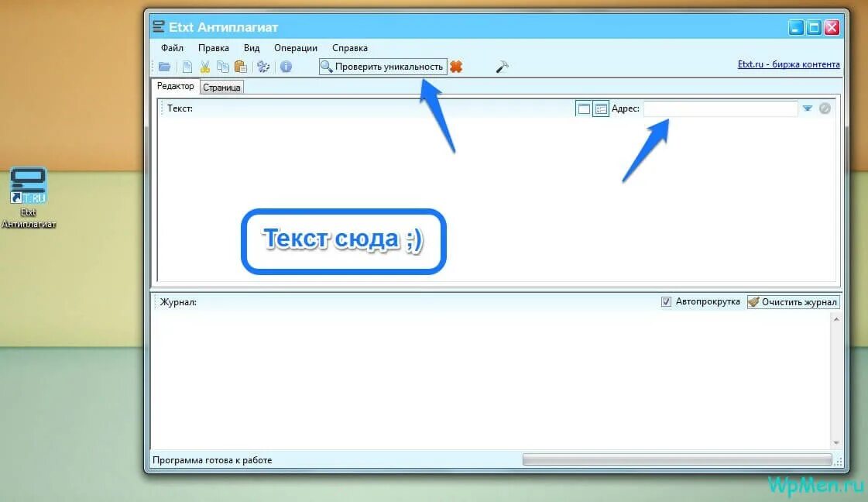Close the Etxt Антиплагиат window

(832, 27)
